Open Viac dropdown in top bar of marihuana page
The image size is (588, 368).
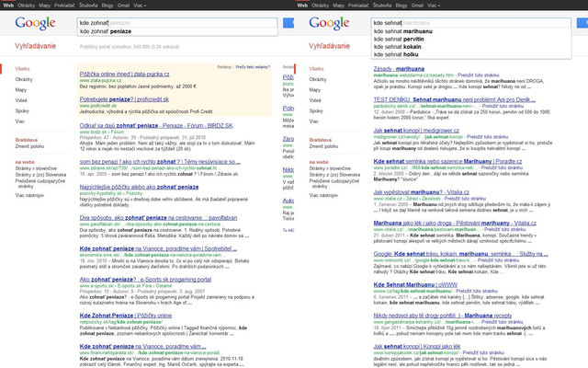[434, 6]
